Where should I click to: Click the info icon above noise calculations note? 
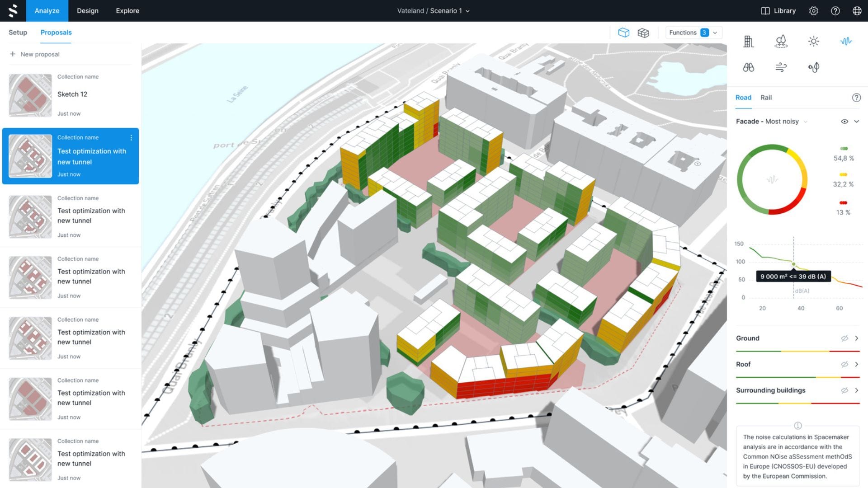click(x=797, y=426)
